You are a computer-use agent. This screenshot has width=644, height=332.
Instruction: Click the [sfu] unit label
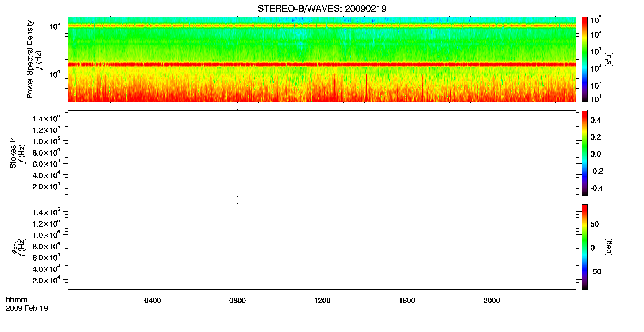point(608,59)
